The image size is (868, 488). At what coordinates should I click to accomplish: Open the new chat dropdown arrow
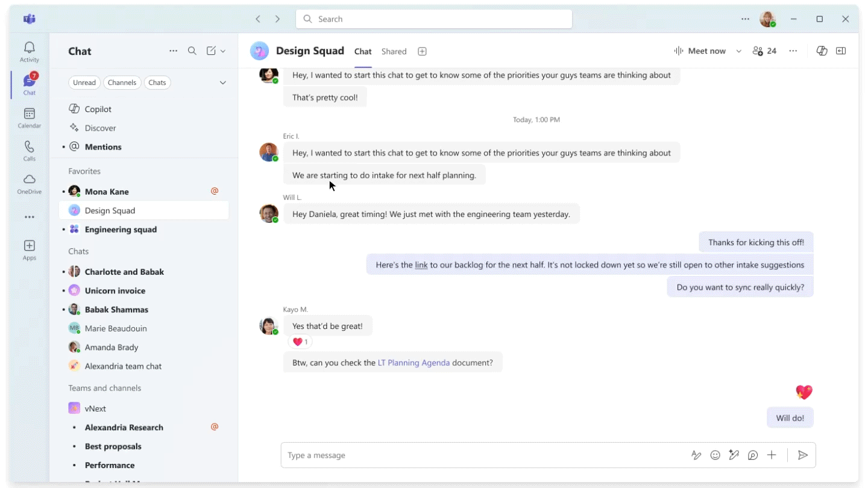[x=223, y=51]
